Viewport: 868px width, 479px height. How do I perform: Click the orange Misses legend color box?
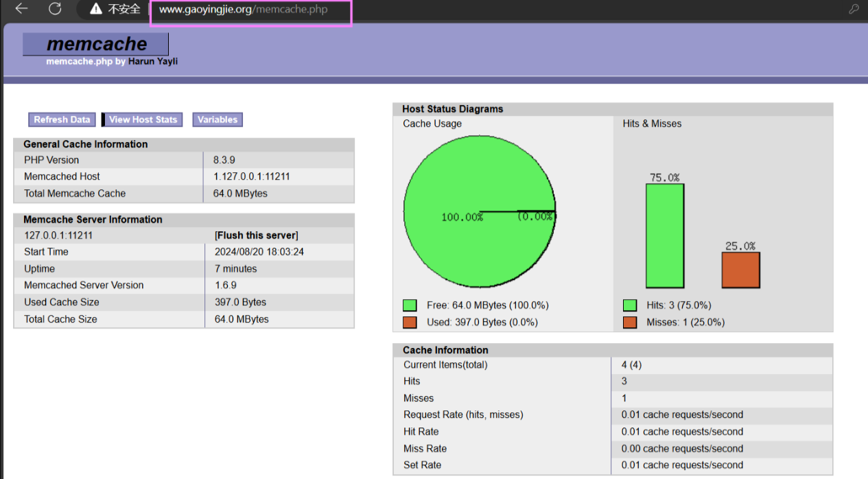pyautogui.click(x=630, y=323)
